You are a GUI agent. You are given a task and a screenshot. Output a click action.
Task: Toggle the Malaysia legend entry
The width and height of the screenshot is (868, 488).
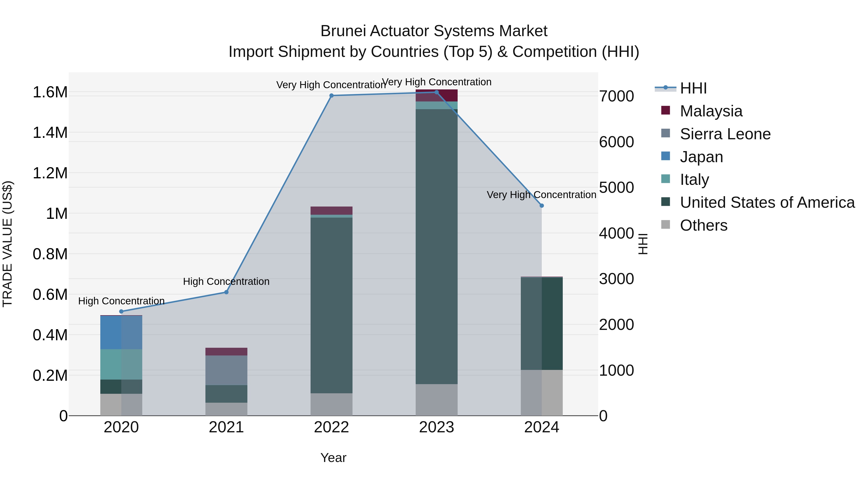(x=702, y=111)
